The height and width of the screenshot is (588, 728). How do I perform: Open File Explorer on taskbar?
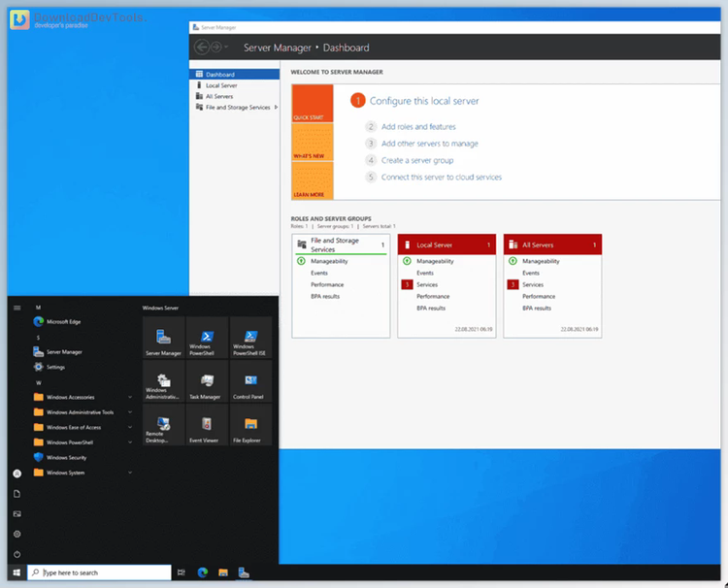click(223, 572)
